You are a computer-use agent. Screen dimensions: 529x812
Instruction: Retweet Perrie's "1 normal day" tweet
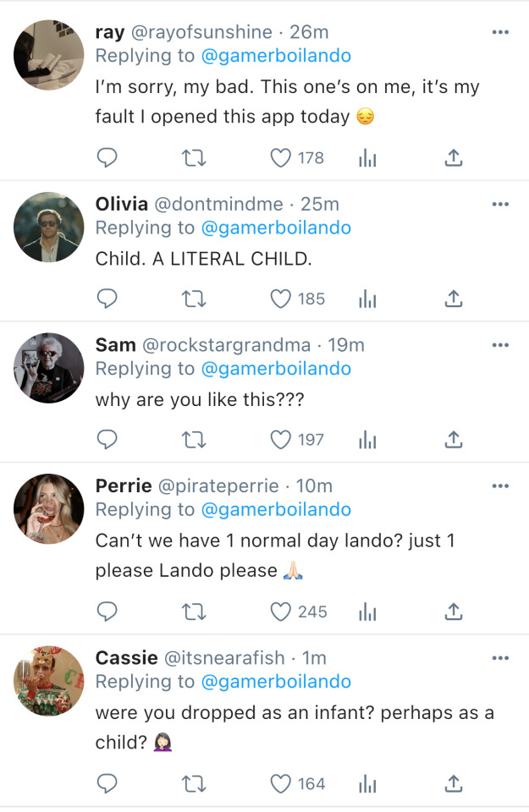(x=195, y=612)
